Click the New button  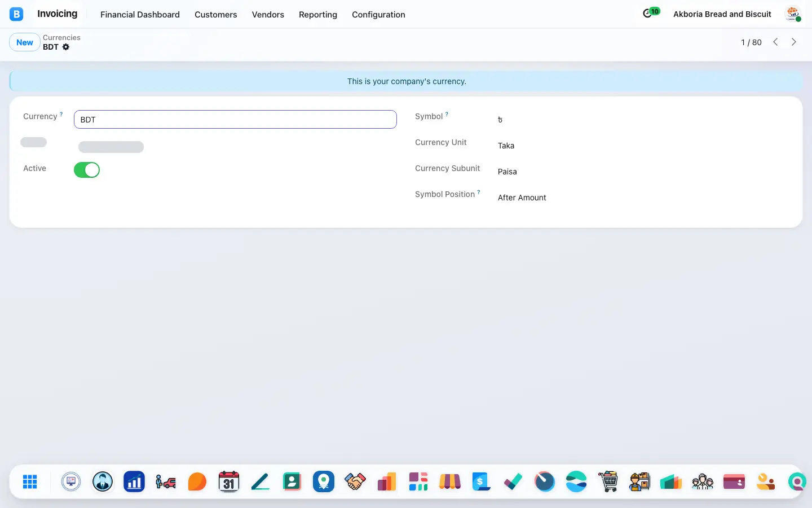[x=25, y=42]
